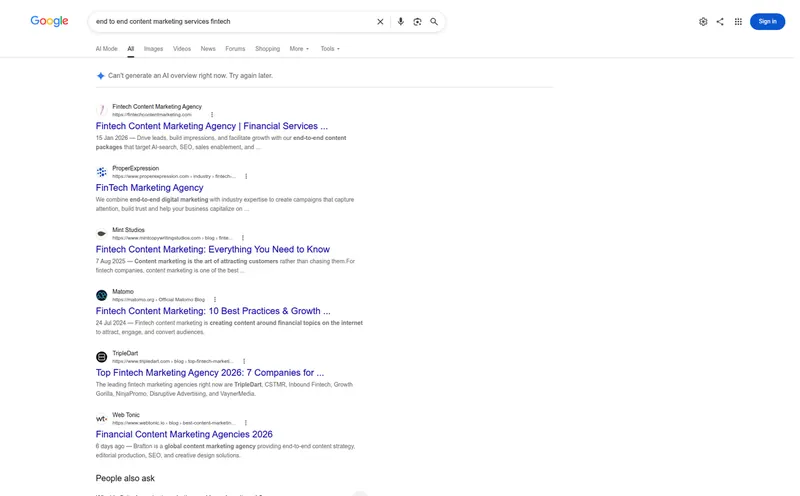
Task: Open 'Fintech Content Marketing Agency | Financial Services' link
Action: pos(212,126)
